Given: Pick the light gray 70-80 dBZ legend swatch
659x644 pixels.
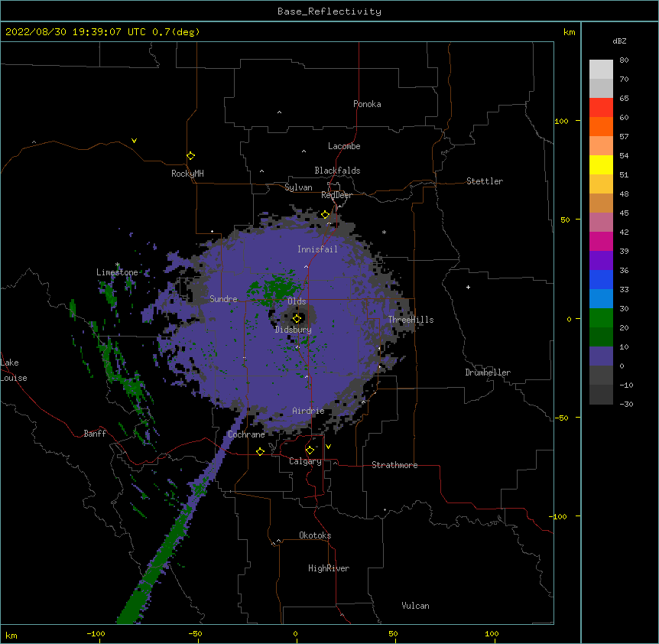Looking at the screenshot, I should 601,70.
